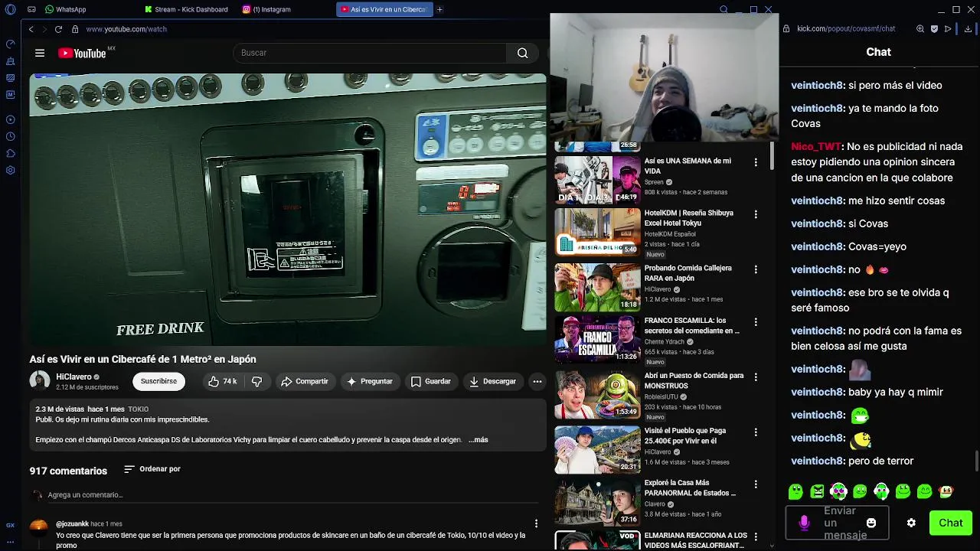Click the youtube.com/watch address bar
This screenshot has height=551, width=980.
point(126,29)
